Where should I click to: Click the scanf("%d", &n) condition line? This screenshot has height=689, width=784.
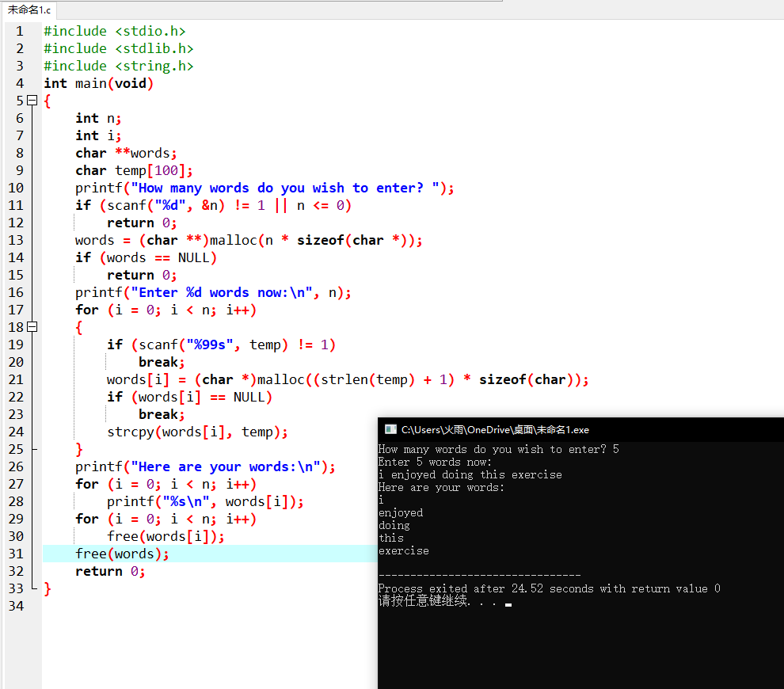(214, 205)
